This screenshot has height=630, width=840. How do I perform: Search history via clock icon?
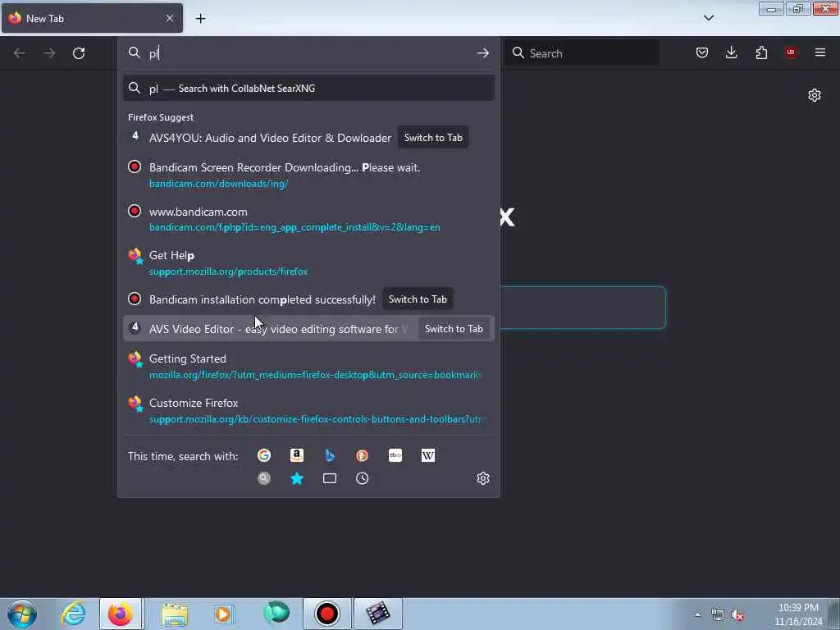pos(362,478)
